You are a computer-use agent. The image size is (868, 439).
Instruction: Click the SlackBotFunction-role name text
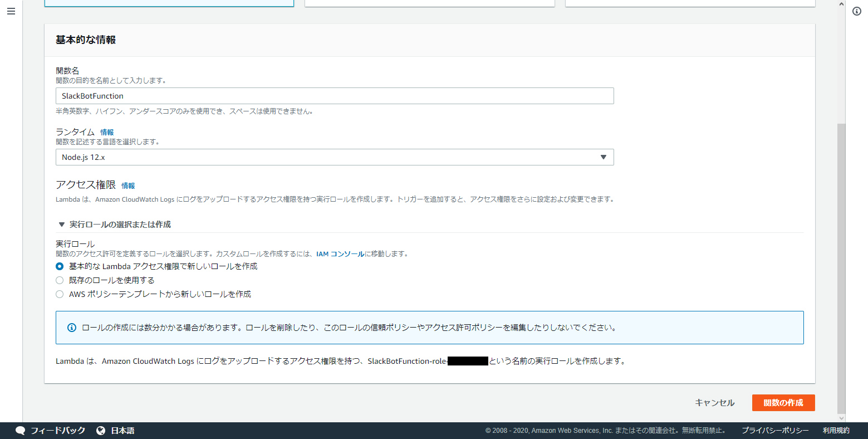pyautogui.click(x=408, y=361)
